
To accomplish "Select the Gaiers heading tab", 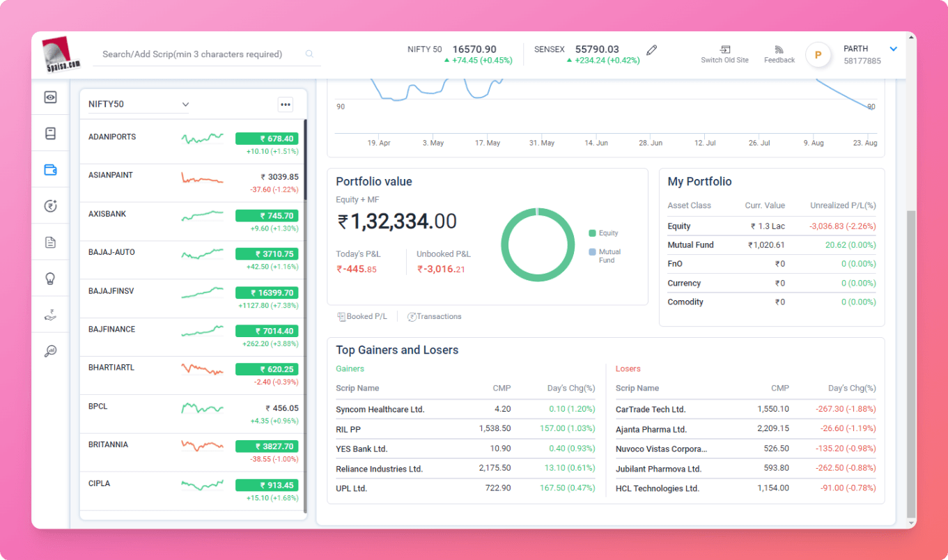I will click(350, 368).
